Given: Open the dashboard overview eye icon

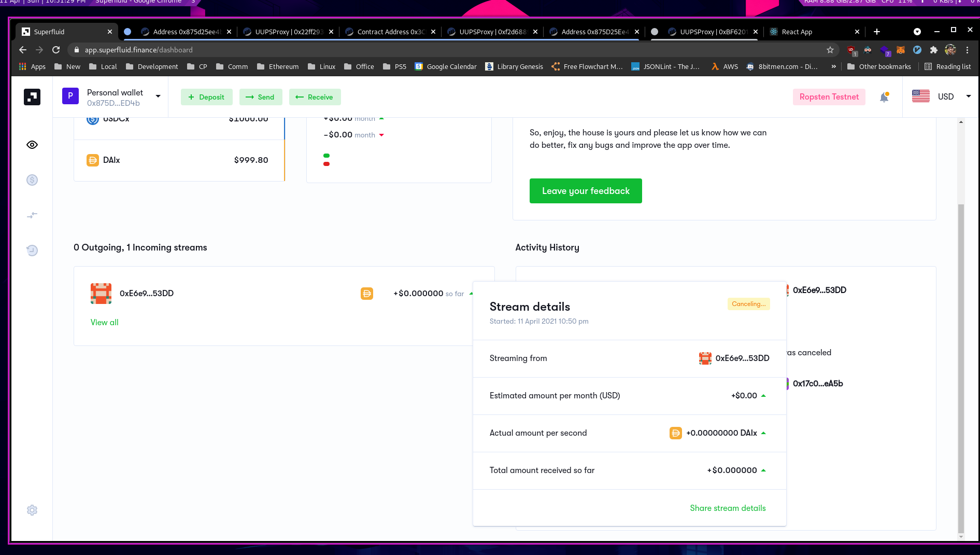Looking at the screenshot, I should click(x=32, y=145).
